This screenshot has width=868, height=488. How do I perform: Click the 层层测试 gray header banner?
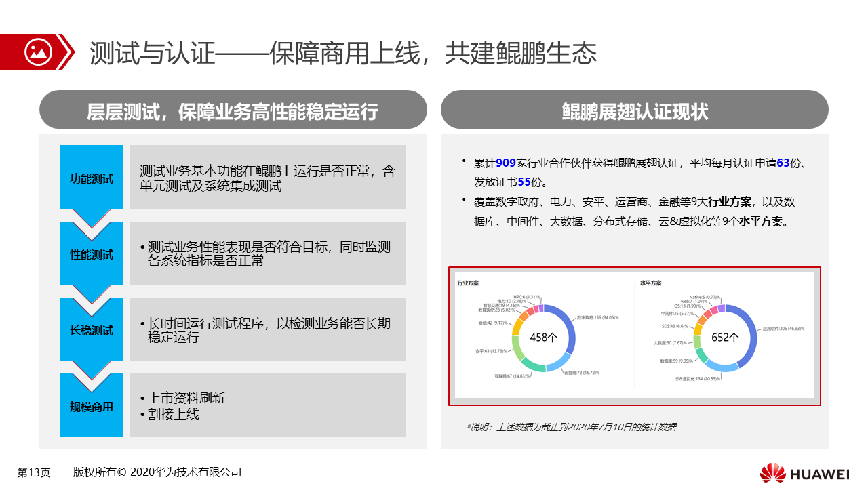point(233,110)
